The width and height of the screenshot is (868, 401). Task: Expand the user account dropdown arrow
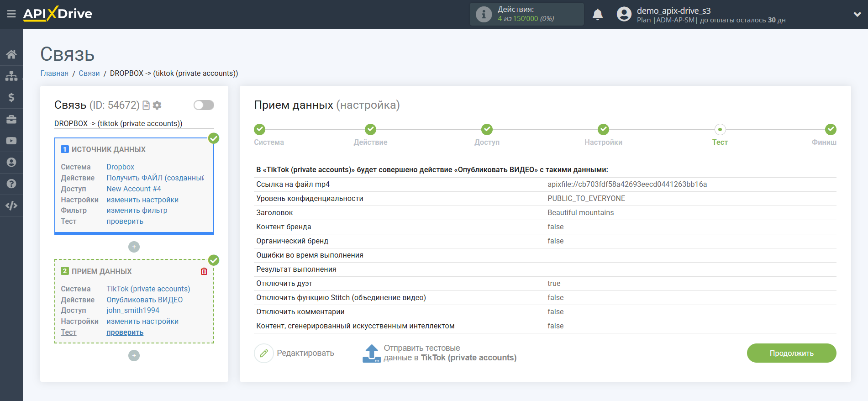(857, 14)
